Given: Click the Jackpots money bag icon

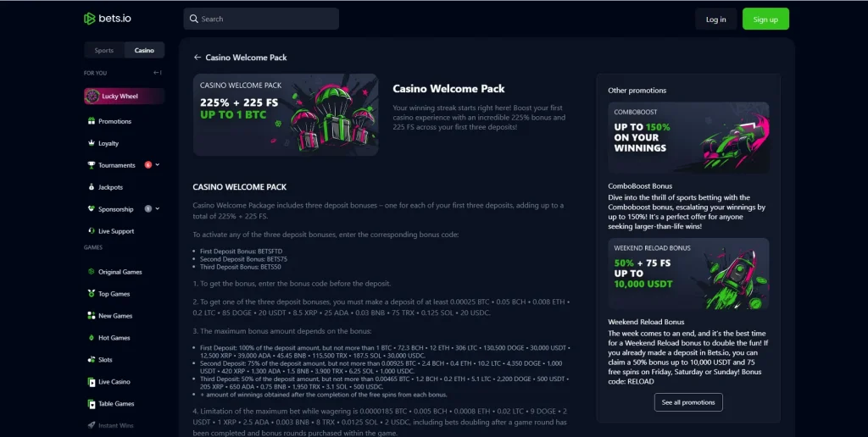Looking at the screenshot, I should pos(92,187).
